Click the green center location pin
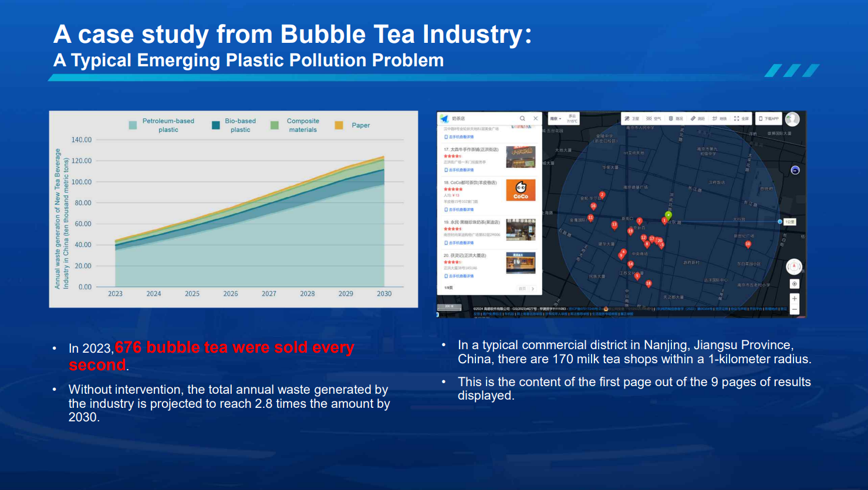The width and height of the screenshot is (868, 490). pyautogui.click(x=668, y=215)
